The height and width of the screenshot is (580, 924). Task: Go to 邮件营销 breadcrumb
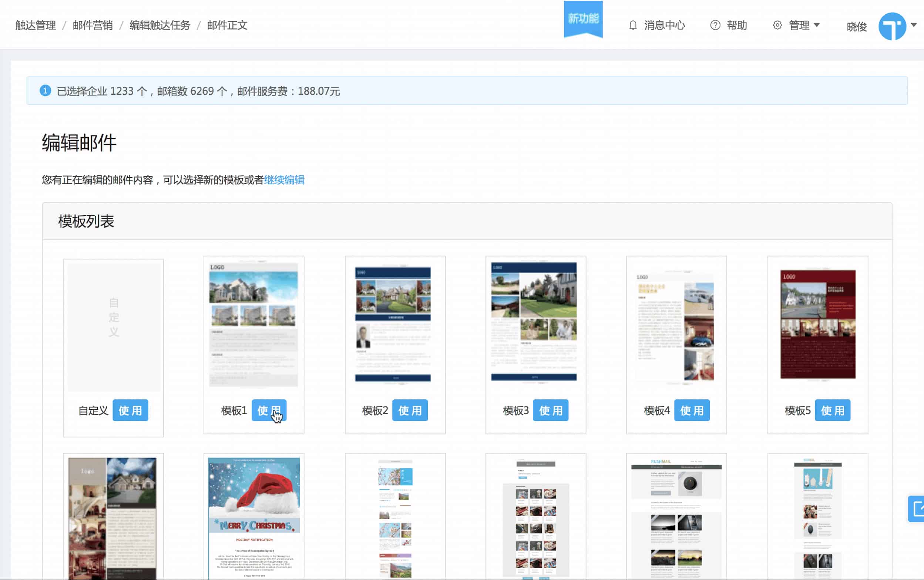point(93,25)
